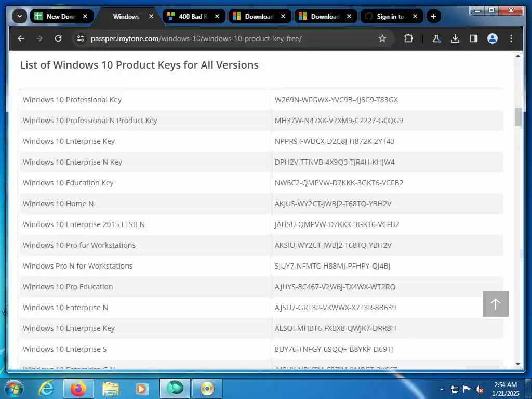532x399 pixels.
Task: Bookmark this page with the star
Action: (x=382, y=38)
